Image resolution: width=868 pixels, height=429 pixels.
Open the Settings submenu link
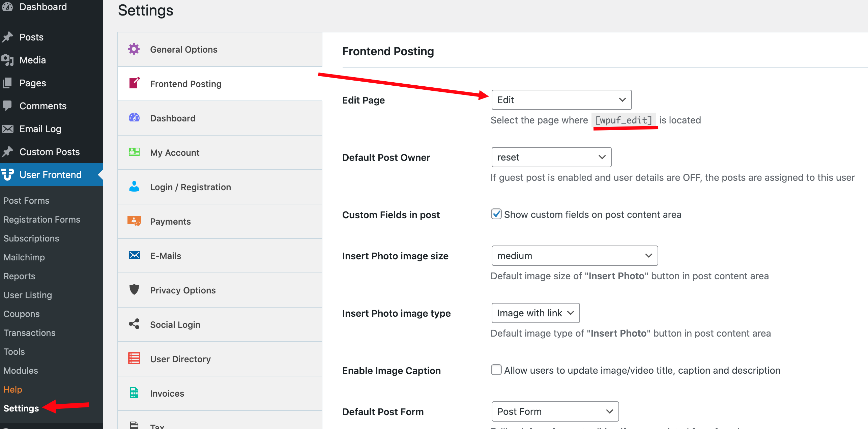point(21,408)
